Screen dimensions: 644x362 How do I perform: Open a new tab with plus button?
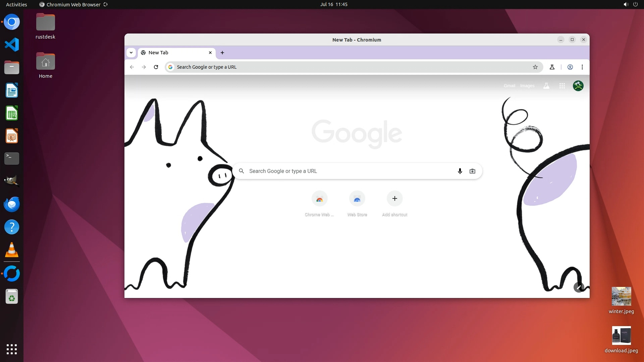pos(222,53)
